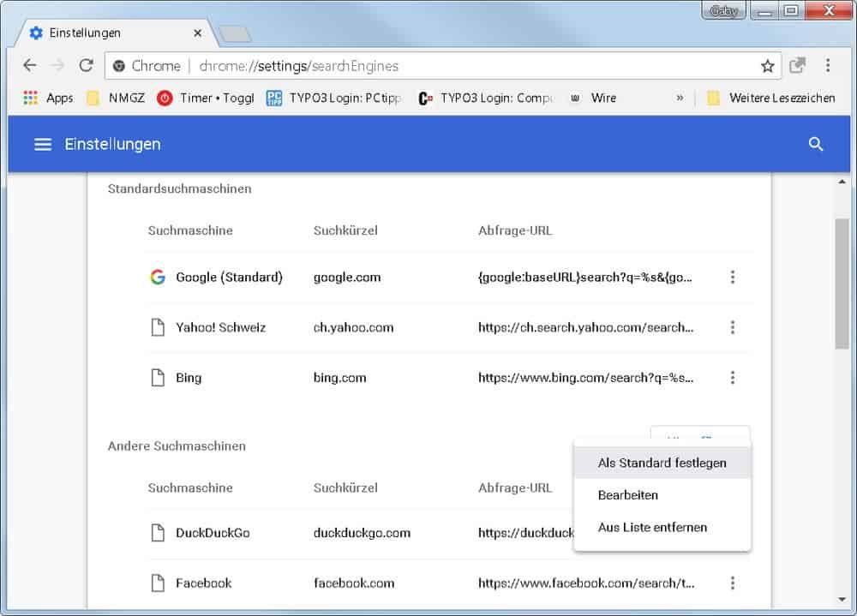The image size is (857, 616).
Task: Open more options for Google (Standard)
Action: pos(732,278)
